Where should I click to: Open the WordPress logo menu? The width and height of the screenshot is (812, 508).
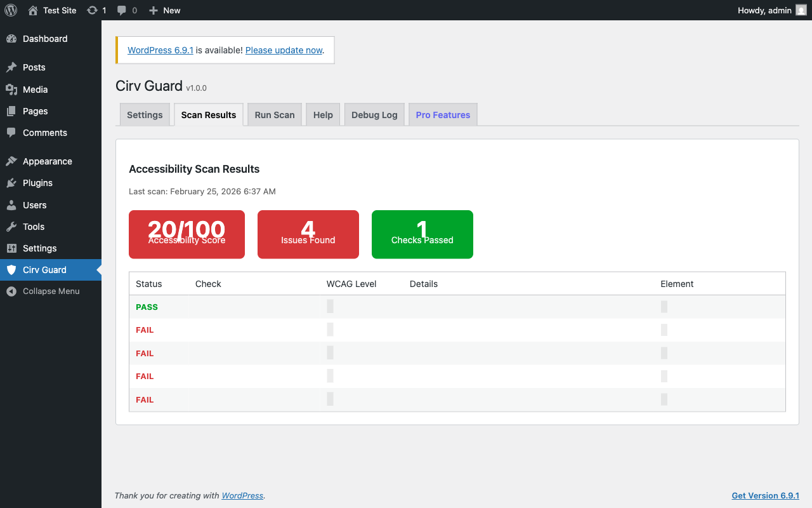tap(10, 10)
